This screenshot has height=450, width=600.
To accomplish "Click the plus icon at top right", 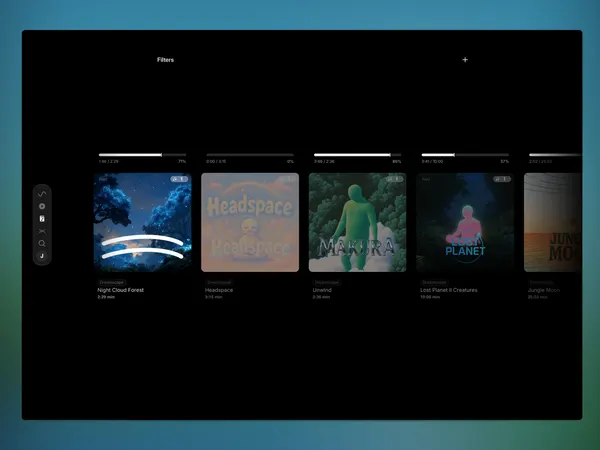I will click(x=465, y=59).
